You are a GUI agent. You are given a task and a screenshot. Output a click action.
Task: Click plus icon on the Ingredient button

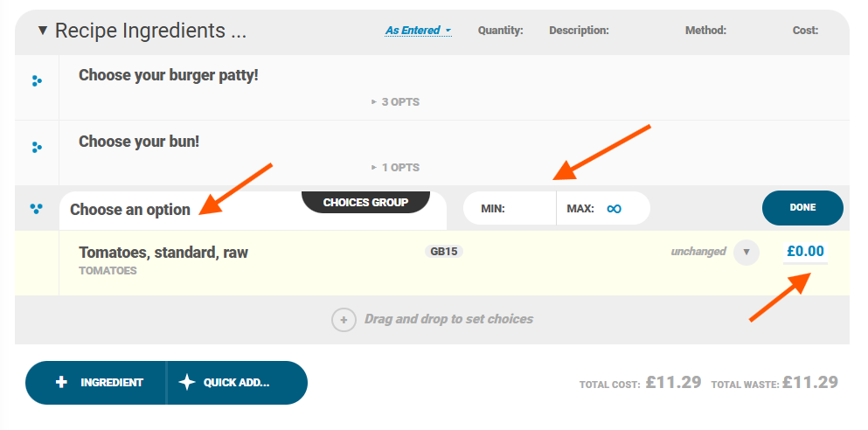pyautogui.click(x=61, y=383)
